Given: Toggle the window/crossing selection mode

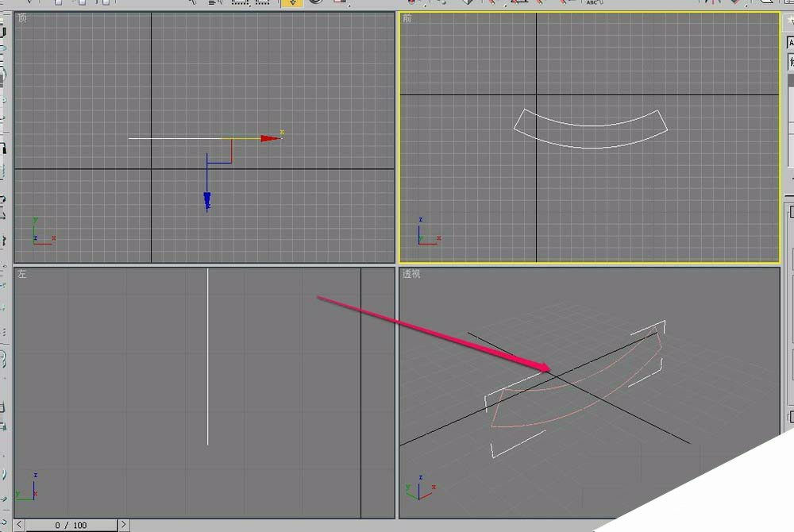Looking at the screenshot, I should click(x=262, y=4).
